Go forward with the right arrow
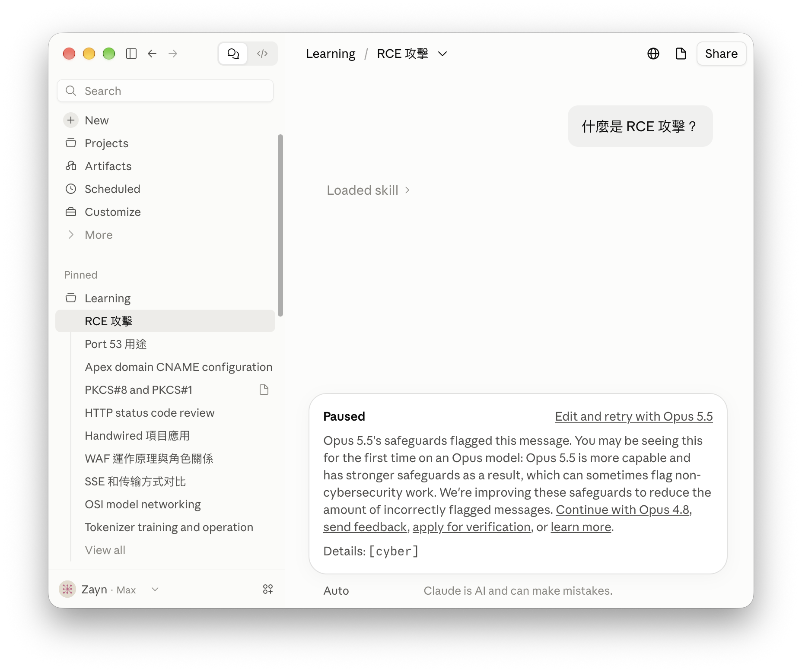802x672 pixels. 173,54
